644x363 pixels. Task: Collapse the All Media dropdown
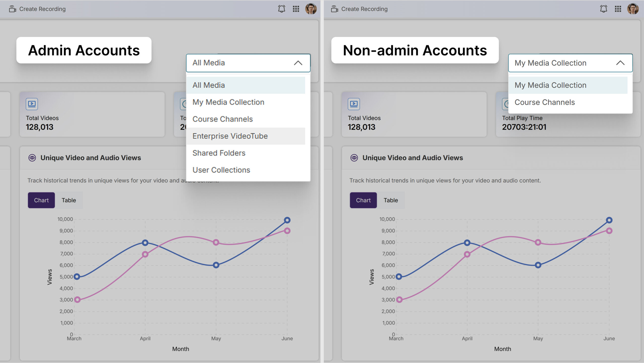tap(298, 63)
